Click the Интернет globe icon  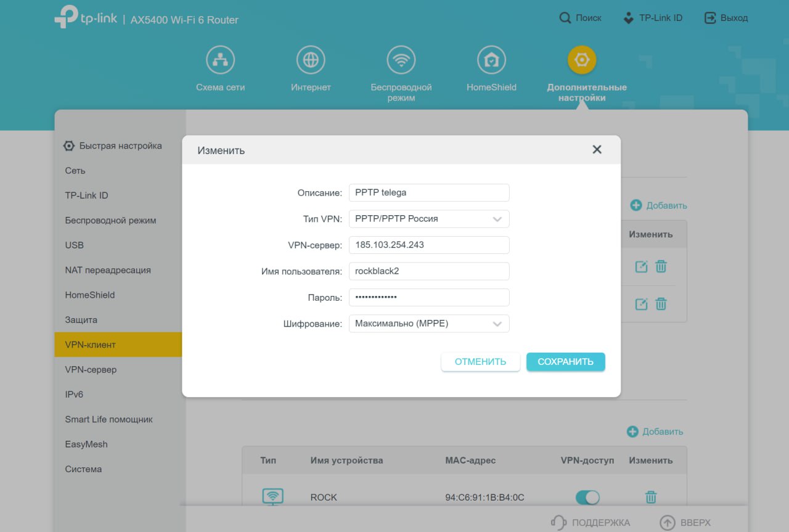click(311, 60)
